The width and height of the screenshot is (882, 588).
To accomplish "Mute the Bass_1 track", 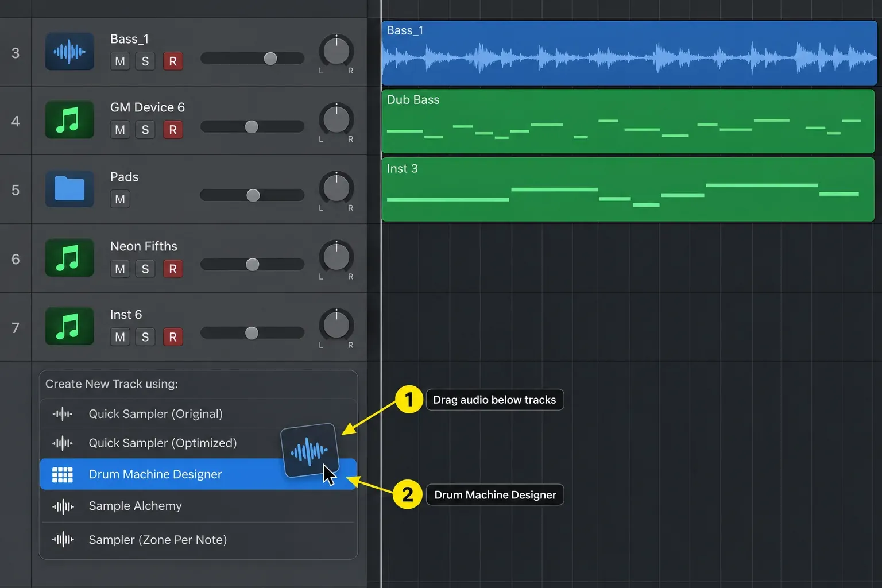I will [x=120, y=61].
